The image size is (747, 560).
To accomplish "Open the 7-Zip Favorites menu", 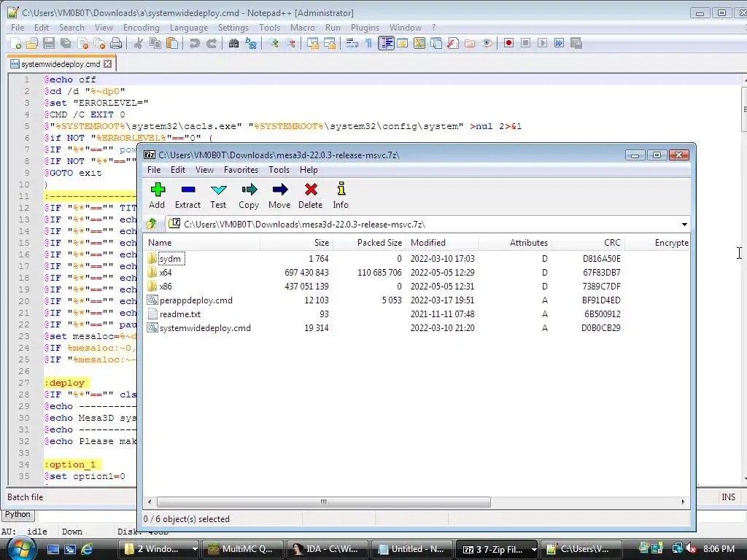I will tap(241, 170).
